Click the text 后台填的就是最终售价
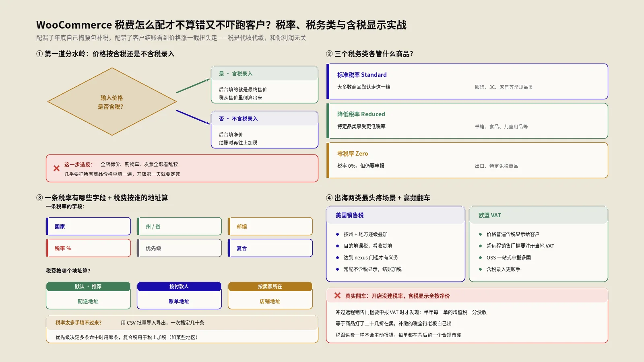 (x=243, y=90)
